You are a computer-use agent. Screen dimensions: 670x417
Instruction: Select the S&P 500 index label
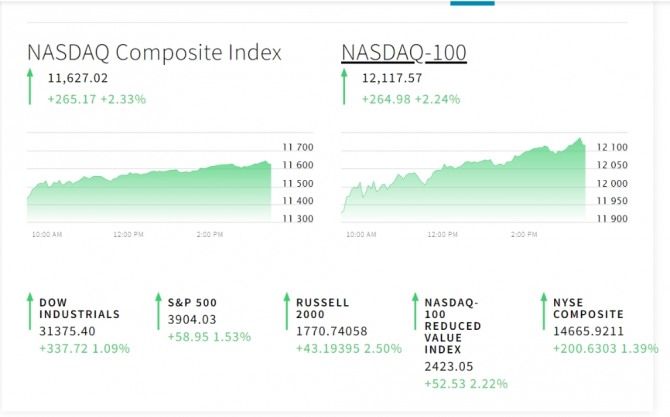192,302
